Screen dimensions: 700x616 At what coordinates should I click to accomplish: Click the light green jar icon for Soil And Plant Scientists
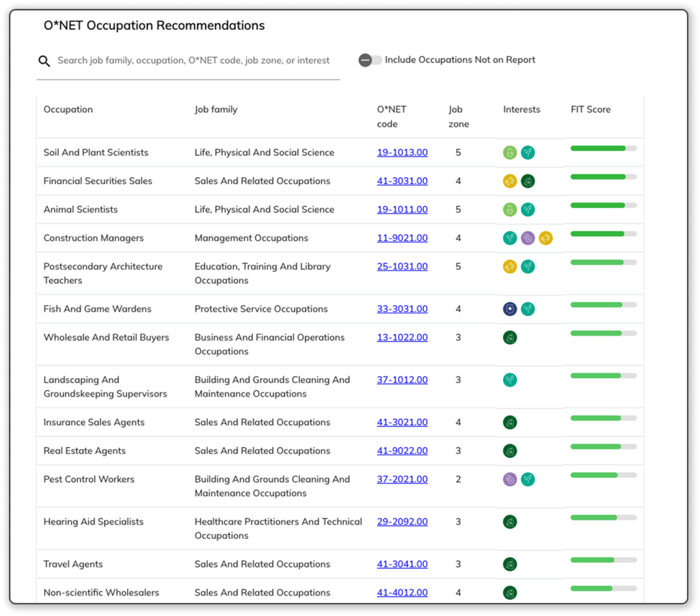pos(510,152)
